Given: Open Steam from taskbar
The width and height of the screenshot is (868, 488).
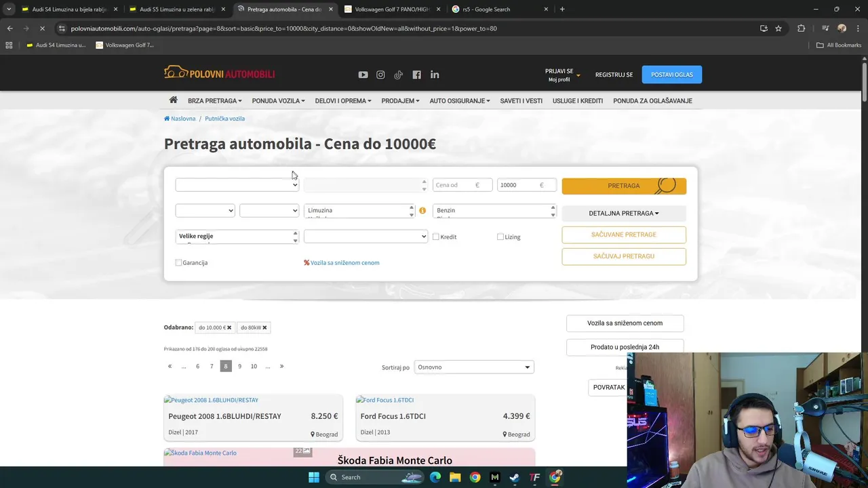Looking at the screenshot, I should 515,477.
